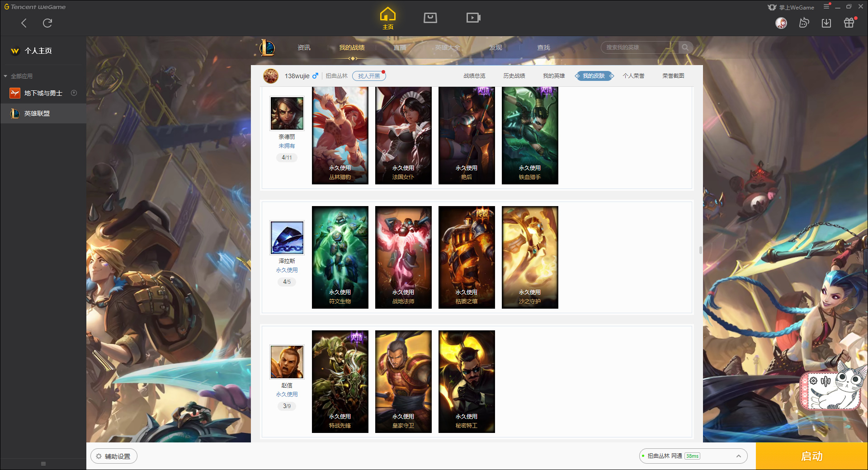Click the 赵信 champion portrait
868x470 pixels.
click(x=287, y=362)
